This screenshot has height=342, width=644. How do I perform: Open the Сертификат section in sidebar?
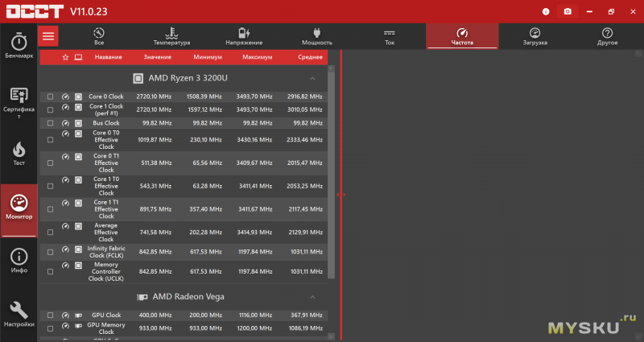[19, 103]
